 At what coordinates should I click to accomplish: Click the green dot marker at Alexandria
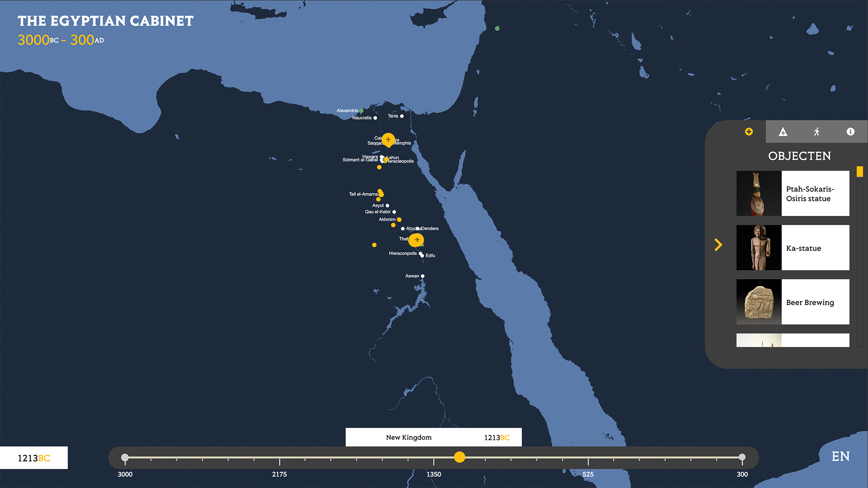click(361, 111)
